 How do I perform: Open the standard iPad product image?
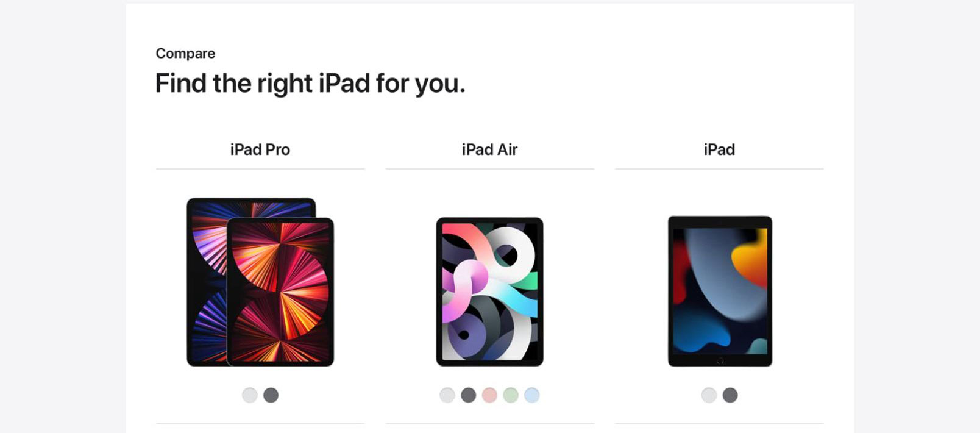pyautogui.click(x=720, y=291)
